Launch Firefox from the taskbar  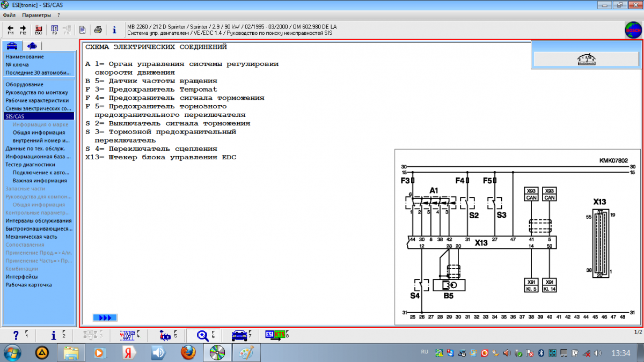coord(188,353)
